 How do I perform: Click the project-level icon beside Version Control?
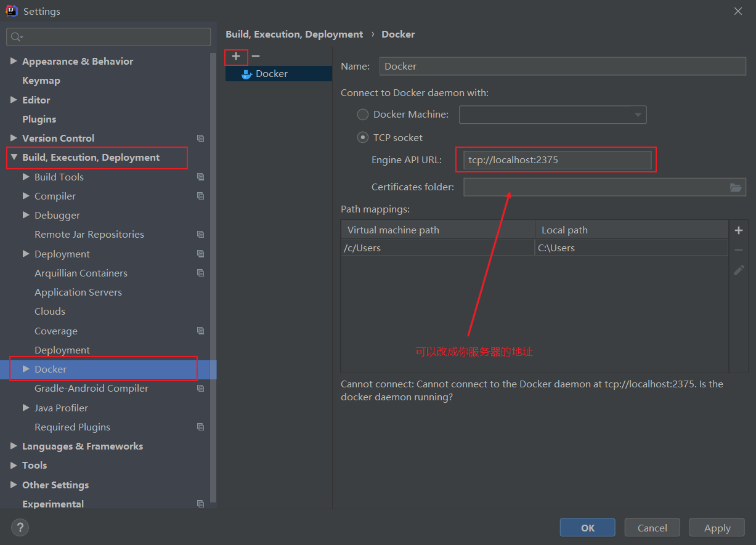[200, 139]
